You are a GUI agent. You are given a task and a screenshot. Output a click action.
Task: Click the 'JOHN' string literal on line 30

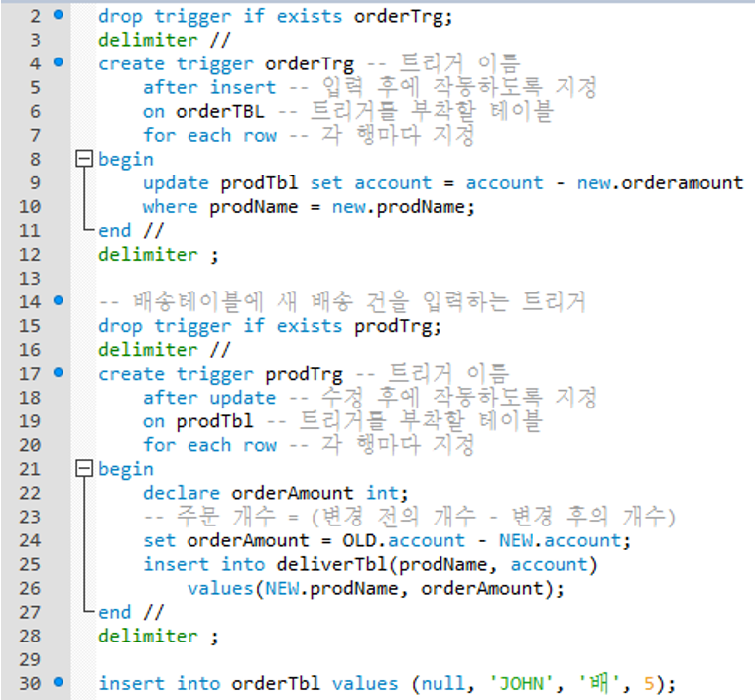[522, 684]
